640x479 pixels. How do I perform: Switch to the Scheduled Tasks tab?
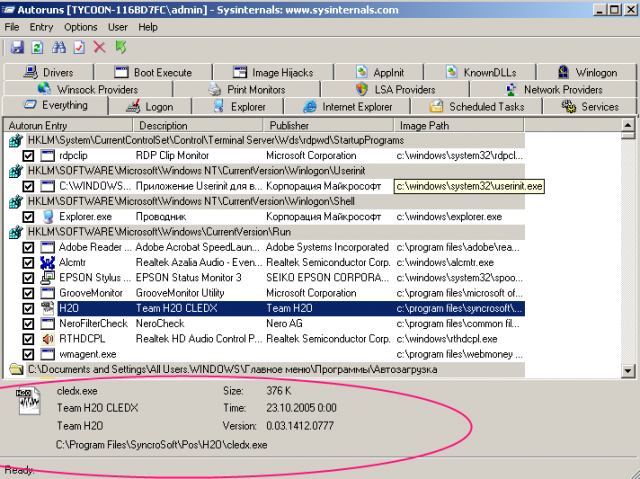coord(477,107)
